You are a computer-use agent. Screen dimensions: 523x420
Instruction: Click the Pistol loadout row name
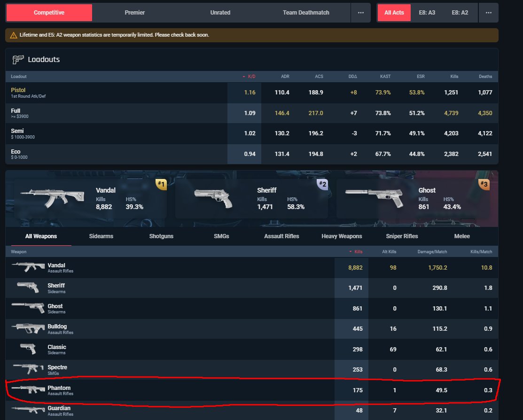click(x=18, y=90)
